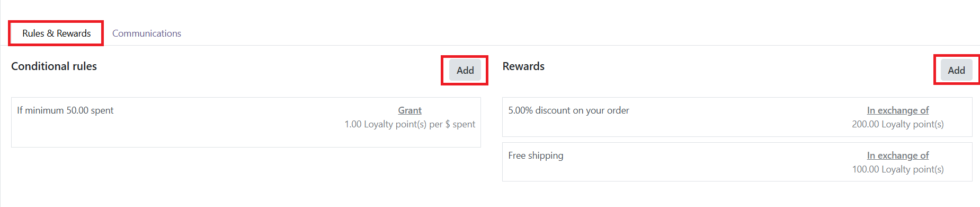Open the 5.00% discount reward card

(737, 117)
